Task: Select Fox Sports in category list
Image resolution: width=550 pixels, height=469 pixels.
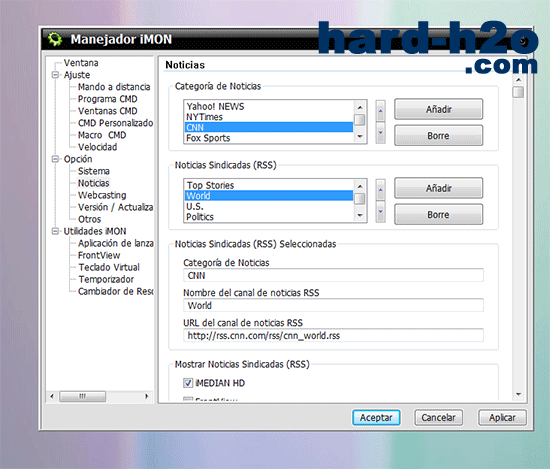Action: point(269,138)
